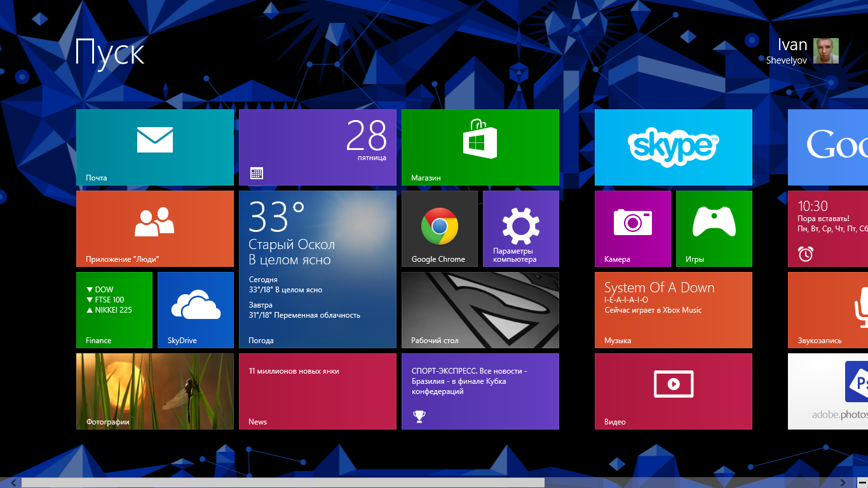Click the minus zoom button in the corner
The image size is (868, 488).
[x=862, y=483]
